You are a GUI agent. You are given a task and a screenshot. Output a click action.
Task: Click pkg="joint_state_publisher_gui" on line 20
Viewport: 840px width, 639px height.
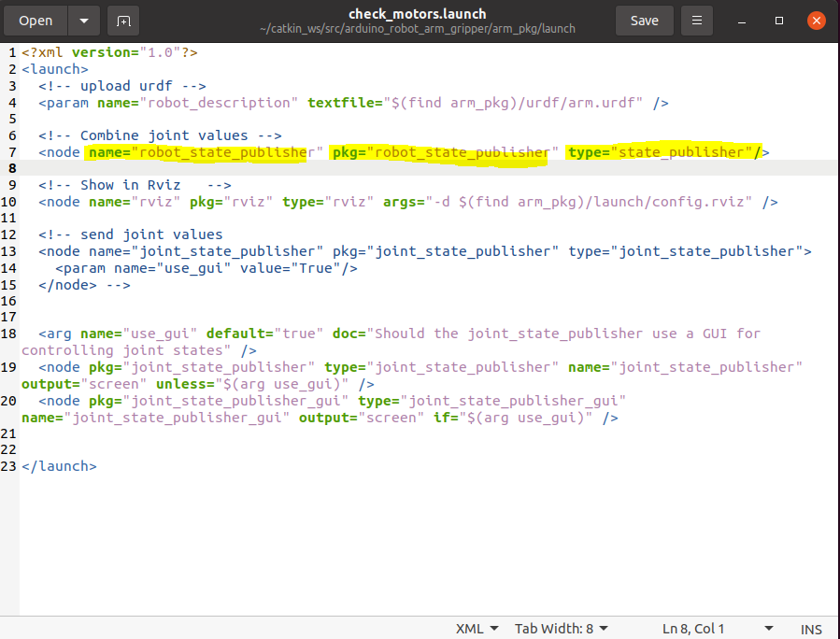pyautogui.click(x=219, y=401)
